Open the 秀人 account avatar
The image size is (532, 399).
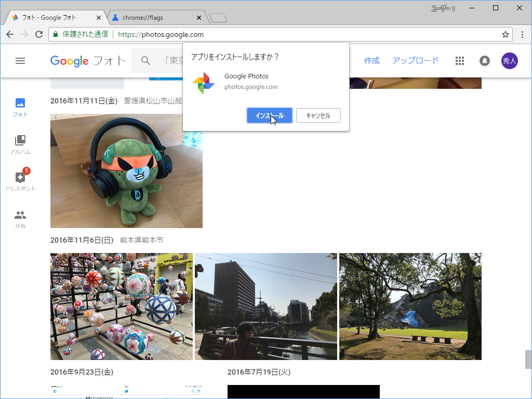509,61
